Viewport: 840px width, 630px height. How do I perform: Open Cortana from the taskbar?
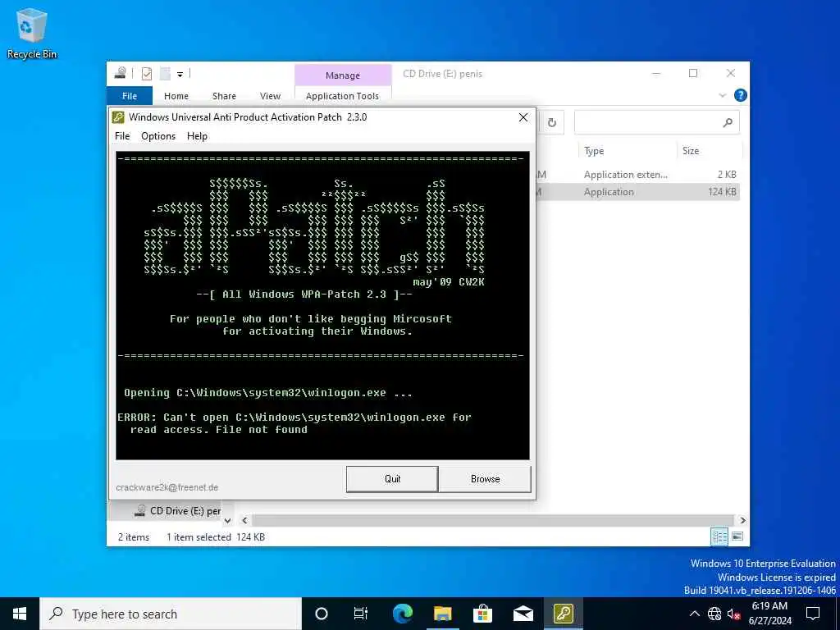pos(322,614)
